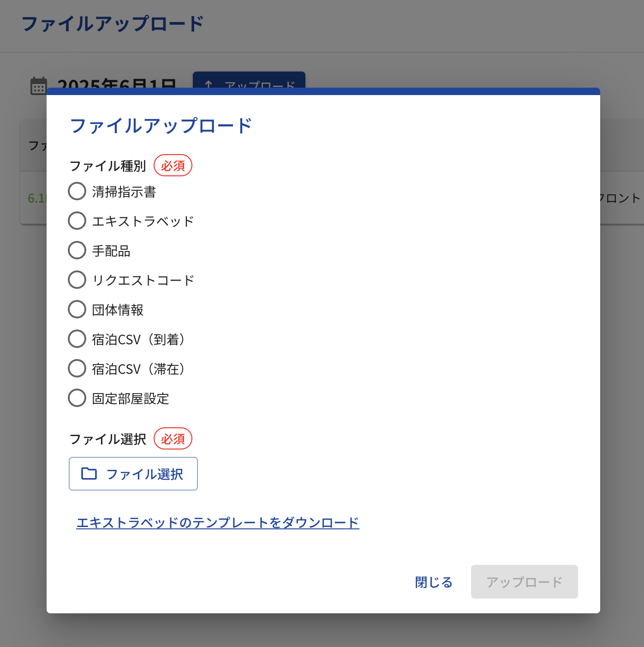Click the ファイル選択 必須 badge
Viewport: 644px width, 647px height.
(x=173, y=439)
